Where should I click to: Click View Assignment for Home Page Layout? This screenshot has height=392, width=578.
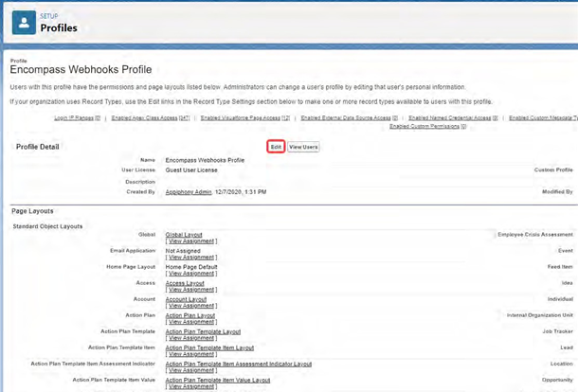191,274
